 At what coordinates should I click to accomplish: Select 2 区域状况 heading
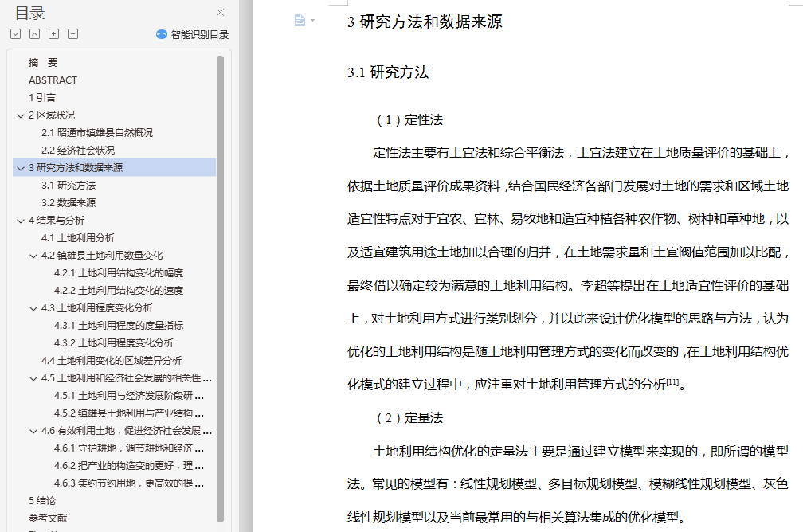coord(52,115)
